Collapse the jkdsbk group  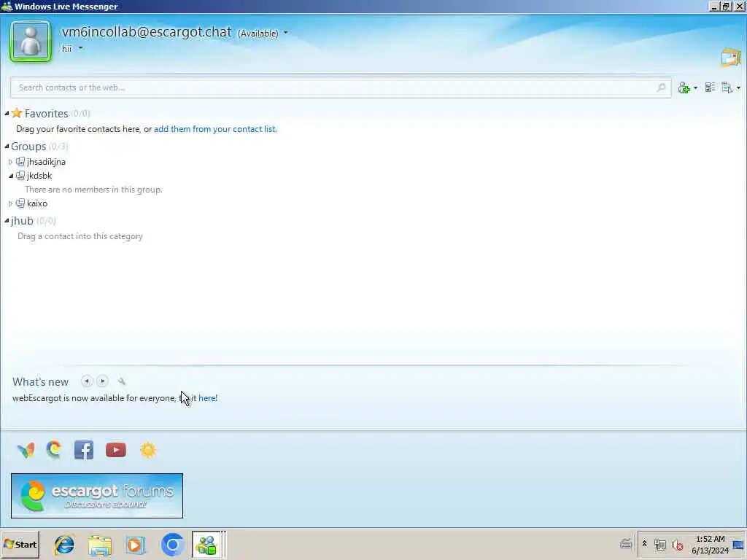click(10, 176)
